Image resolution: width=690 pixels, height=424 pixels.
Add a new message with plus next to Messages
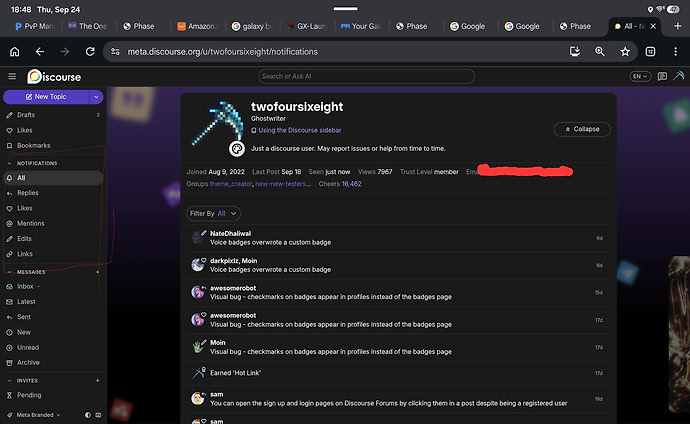98,272
